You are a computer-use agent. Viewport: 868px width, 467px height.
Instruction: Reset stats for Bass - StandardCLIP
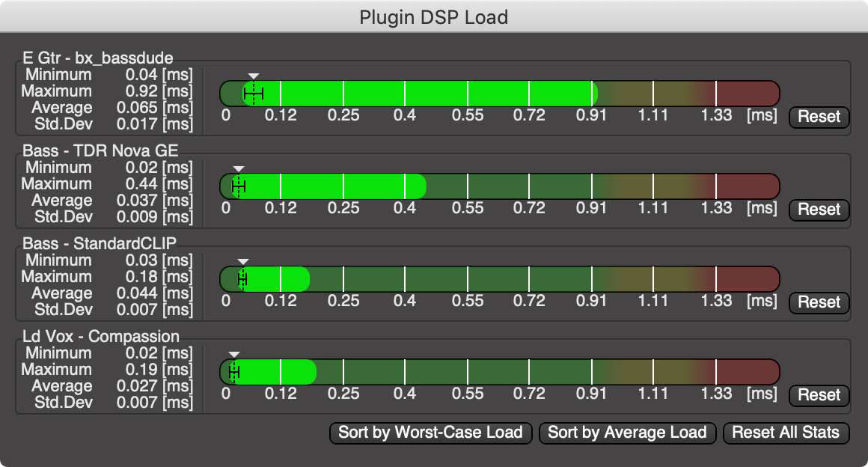(819, 303)
